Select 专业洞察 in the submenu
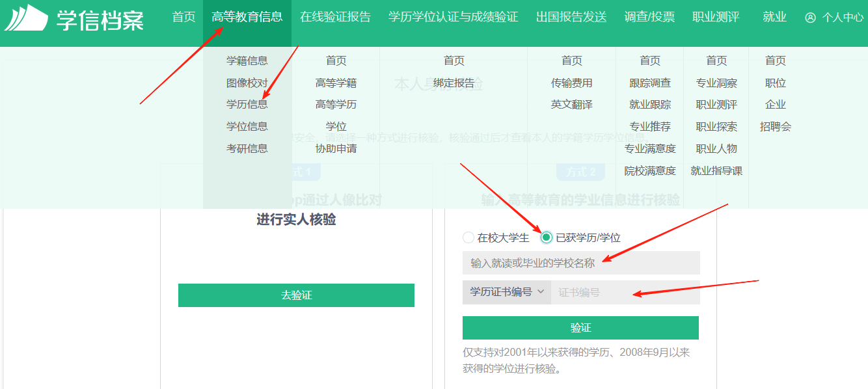 716,83
